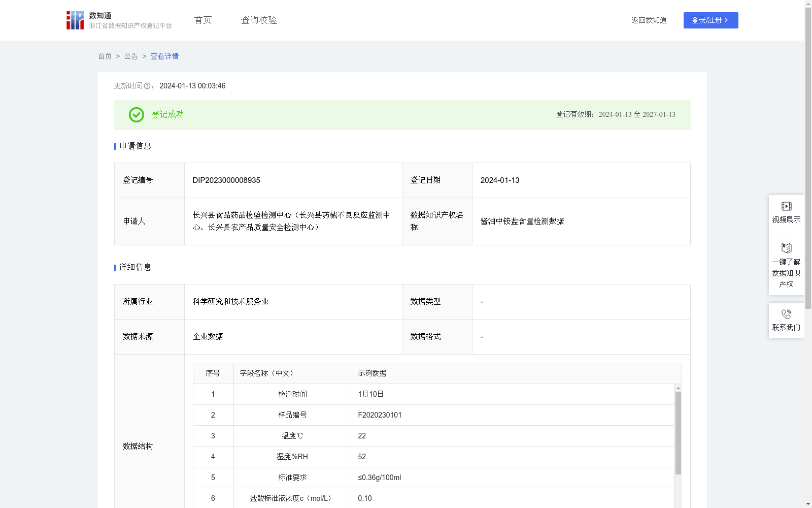Click the registration number DIP2023000008935

(226, 180)
